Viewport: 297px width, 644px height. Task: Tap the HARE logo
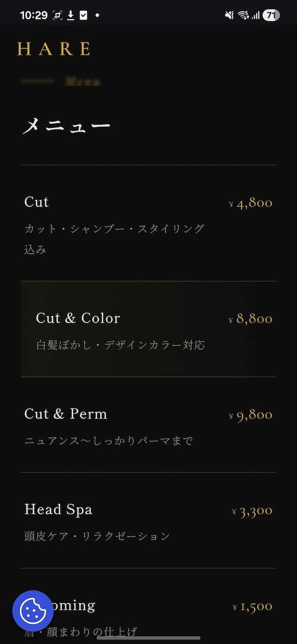[55, 49]
